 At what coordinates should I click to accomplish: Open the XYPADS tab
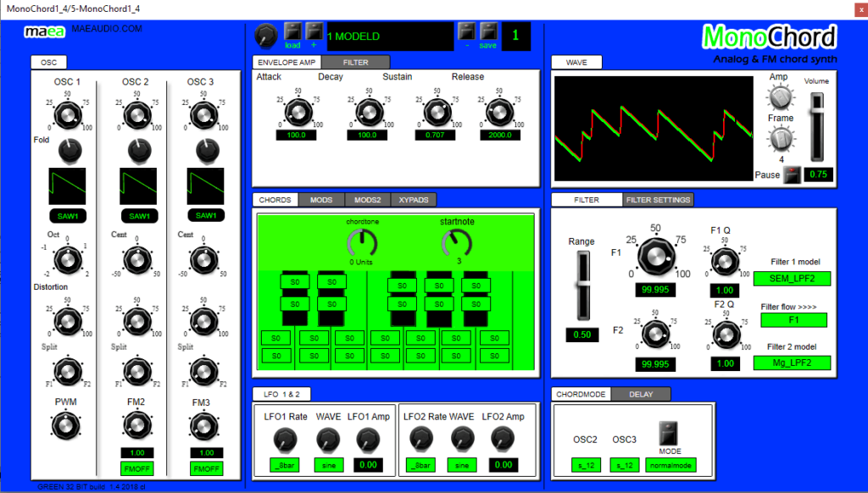point(414,200)
